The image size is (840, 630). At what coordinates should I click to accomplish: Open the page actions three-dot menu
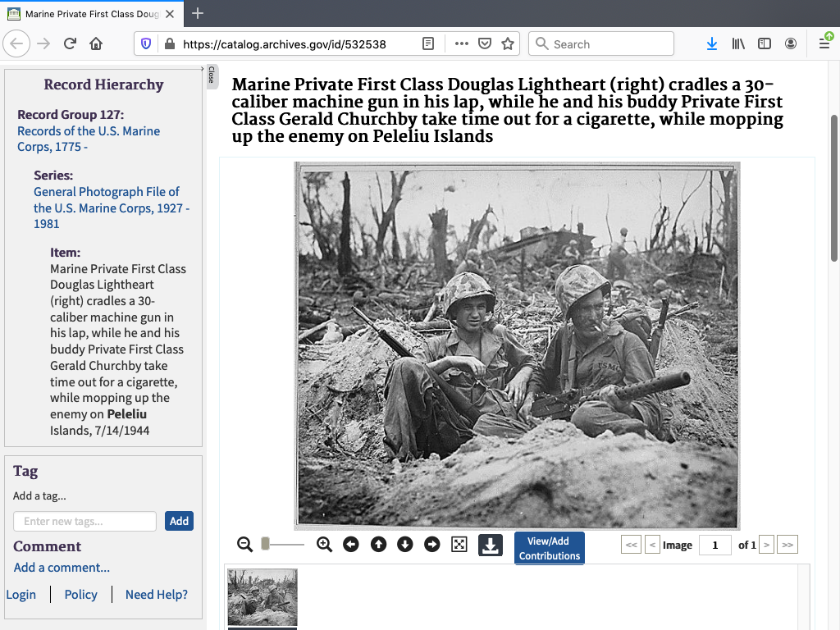(461, 44)
